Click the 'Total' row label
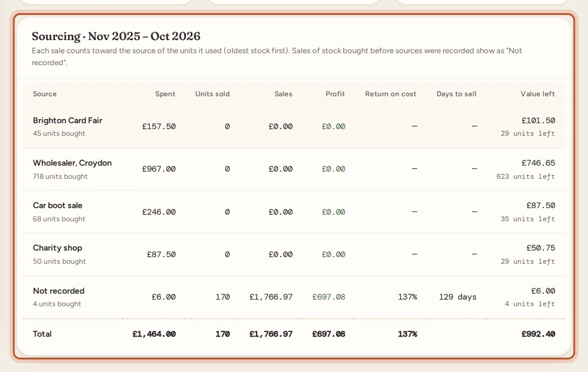 point(42,334)
